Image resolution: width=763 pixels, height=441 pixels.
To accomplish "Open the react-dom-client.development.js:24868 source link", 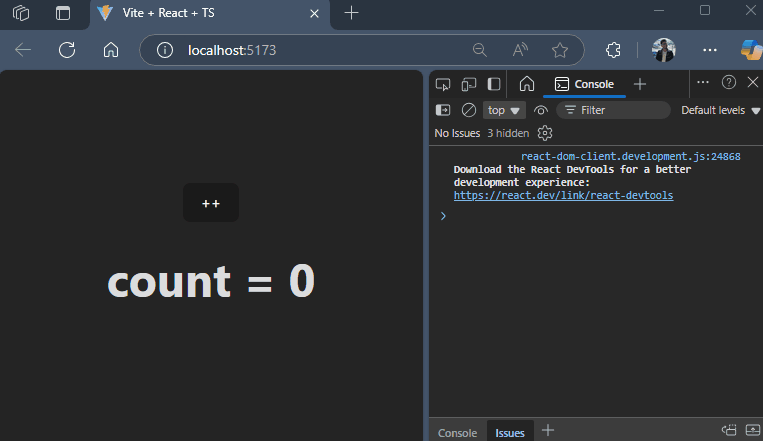I will pyautogui.click(x=631, y=156).
